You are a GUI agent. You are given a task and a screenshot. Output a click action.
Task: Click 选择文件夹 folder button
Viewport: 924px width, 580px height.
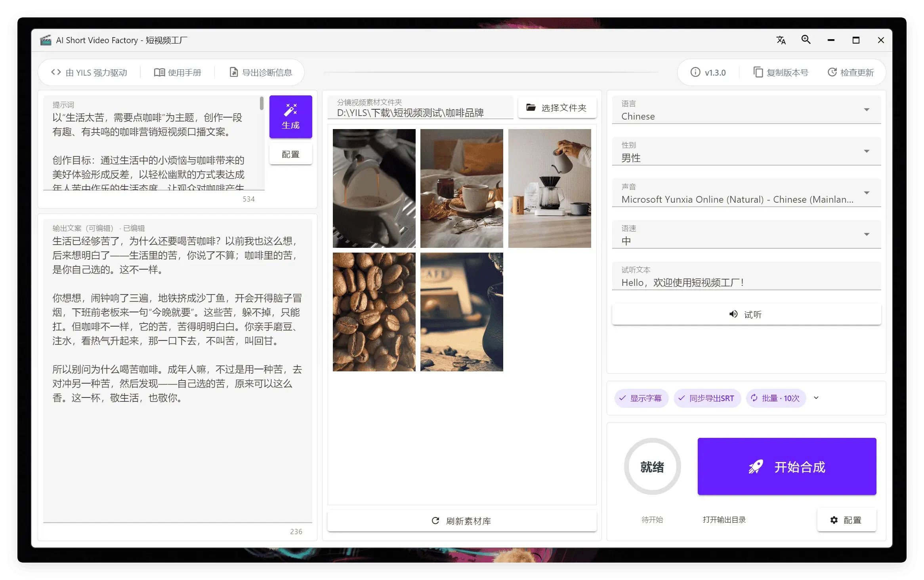(557, 108)
